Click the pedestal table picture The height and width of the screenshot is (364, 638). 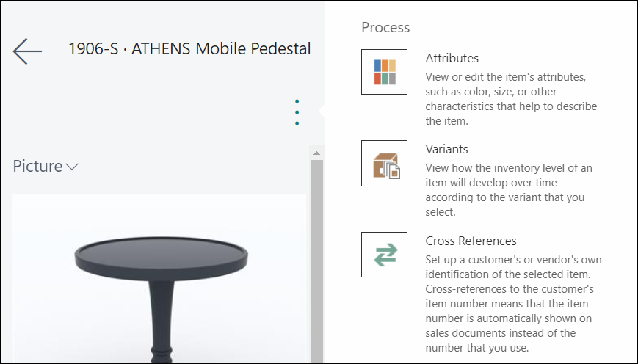click(x=159, y=279)
